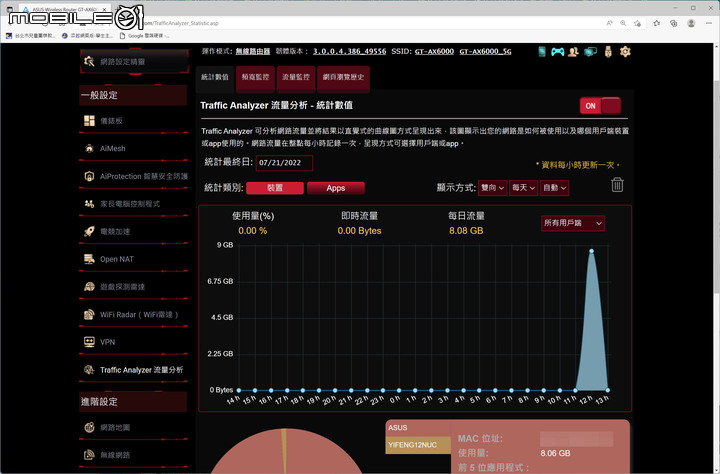The image size is (720, 474).
Task: Expand the 自動 unit dropdown
Action: pos(554,187)
